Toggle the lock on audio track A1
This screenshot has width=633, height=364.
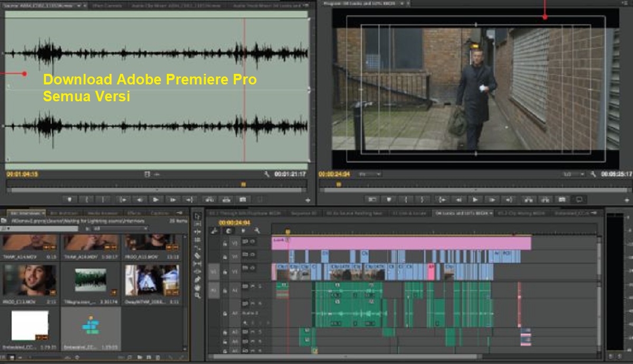click(225, 290)
